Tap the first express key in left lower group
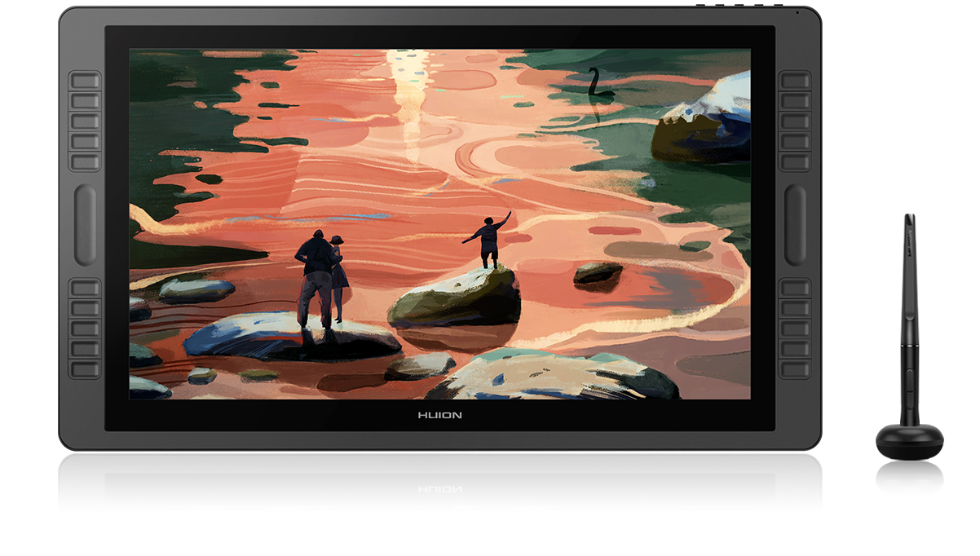Viewport: 980px width, 556px height. pos(85,287)
